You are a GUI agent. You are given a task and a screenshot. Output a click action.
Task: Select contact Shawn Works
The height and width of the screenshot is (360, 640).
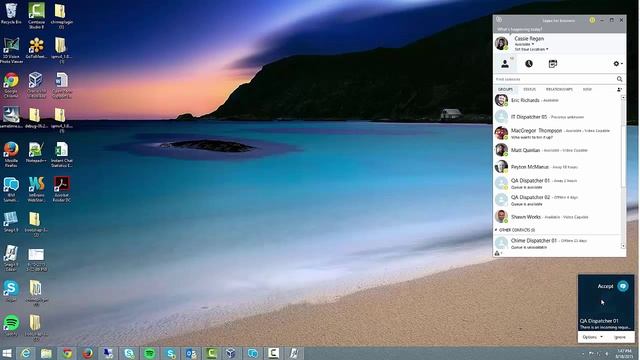pos(558,217)
